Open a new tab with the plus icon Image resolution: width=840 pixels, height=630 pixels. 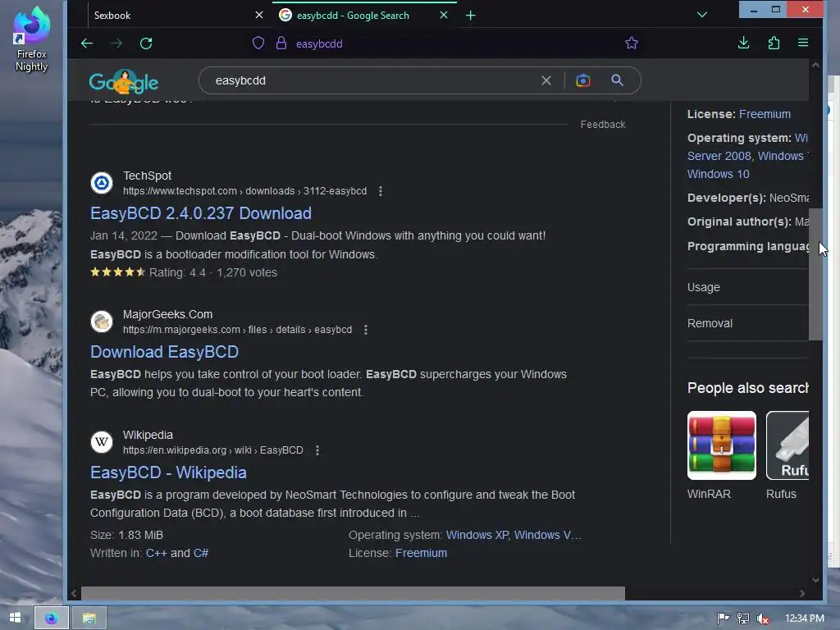(x=470, y=16)
